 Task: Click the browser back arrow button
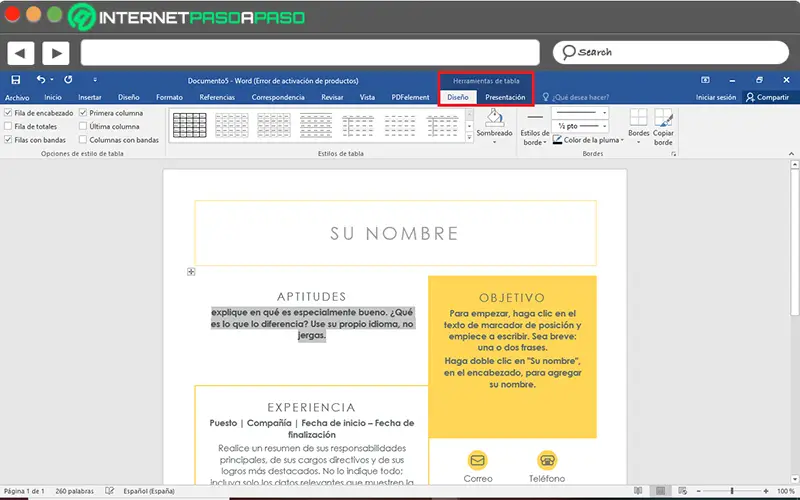pyautogui.click(x=20, y=53)
